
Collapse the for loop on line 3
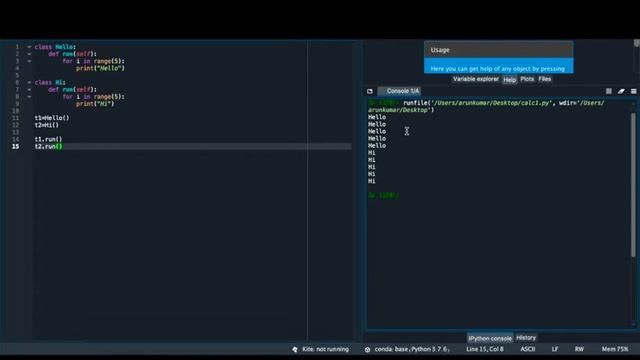coord(29,61)
